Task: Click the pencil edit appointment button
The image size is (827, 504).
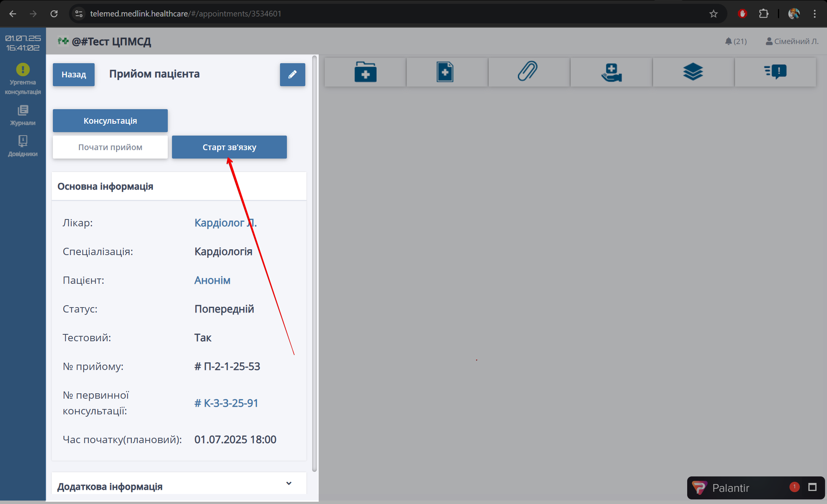Action: (292, 75)
